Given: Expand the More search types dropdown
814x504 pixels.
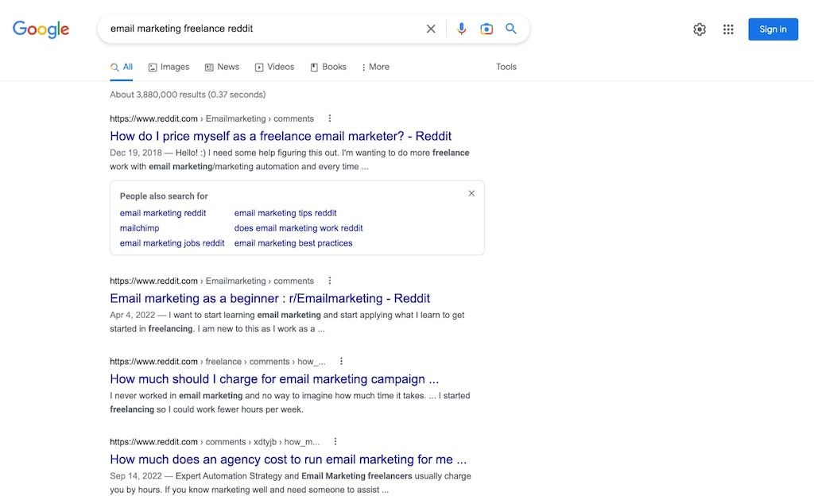Looking at the screenshot, I should click(374, 67).
